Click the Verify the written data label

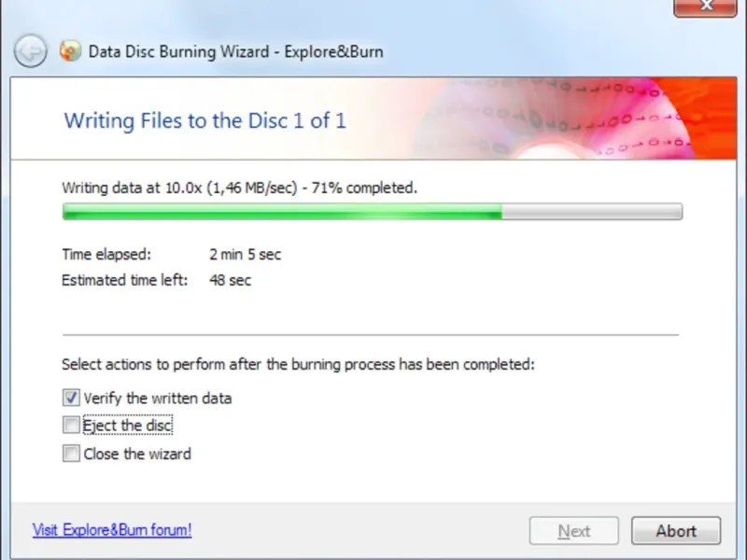pyautogui.click(x=158, y=399)
